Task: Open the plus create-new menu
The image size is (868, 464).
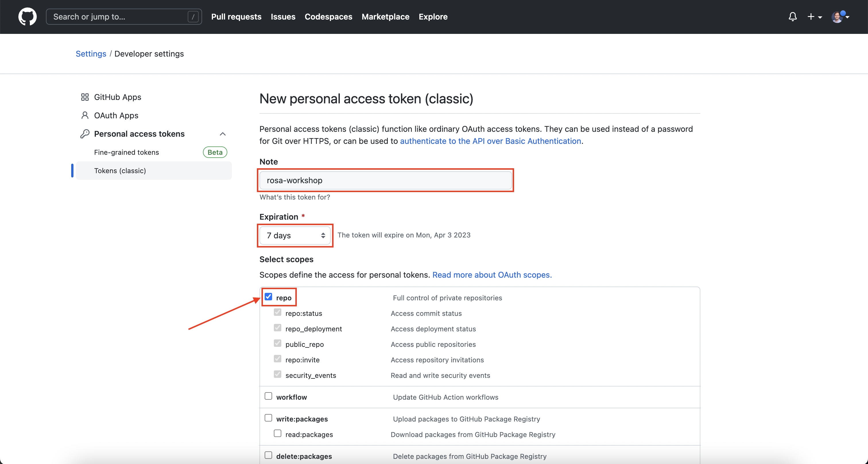Action: [814, 17]
